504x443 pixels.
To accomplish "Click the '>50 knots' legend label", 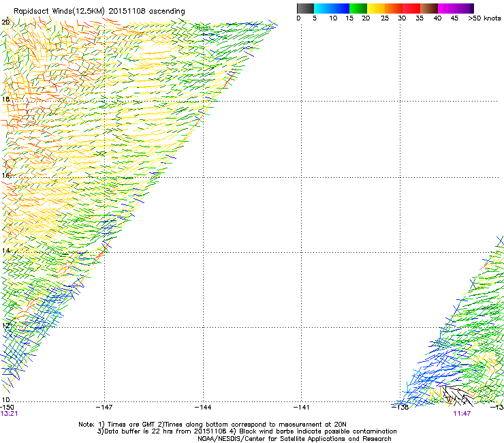I will tap(484, 18).
